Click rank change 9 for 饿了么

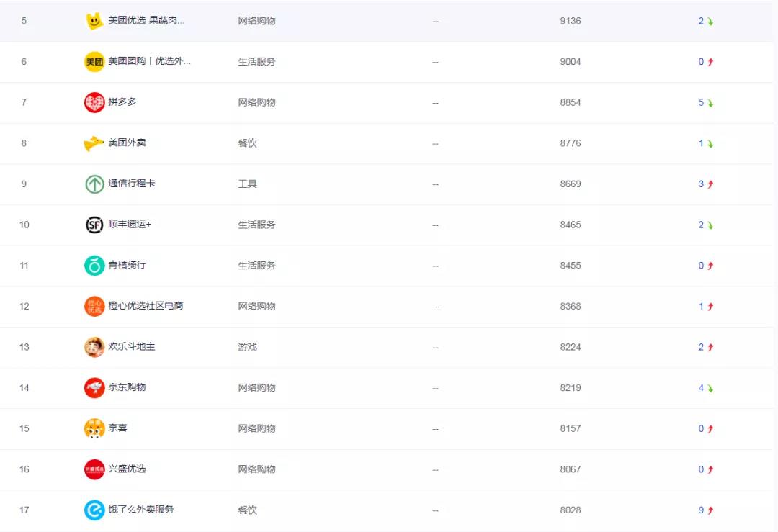pos(701,510)
